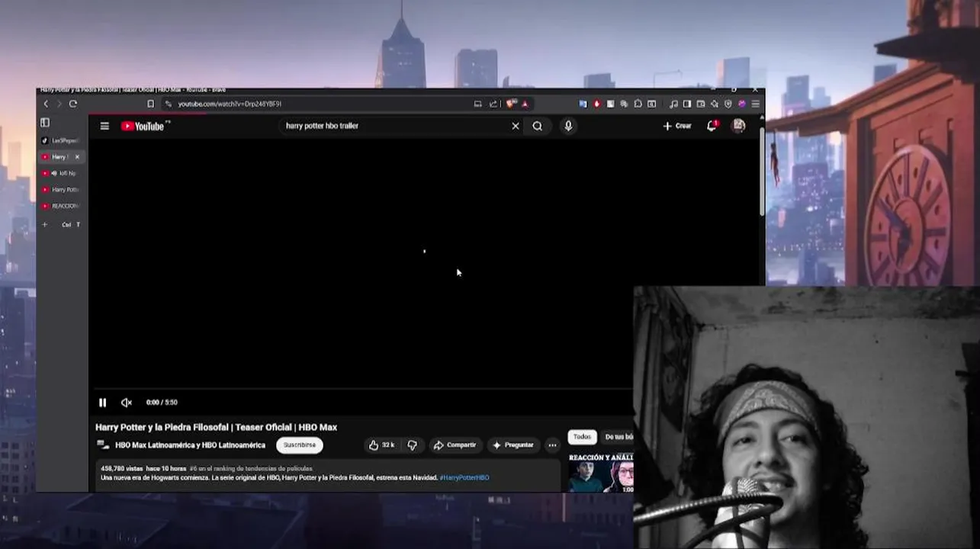The image size is (980, 549).
Task: Pause the video with the pause button
Action: click(102, 403)
